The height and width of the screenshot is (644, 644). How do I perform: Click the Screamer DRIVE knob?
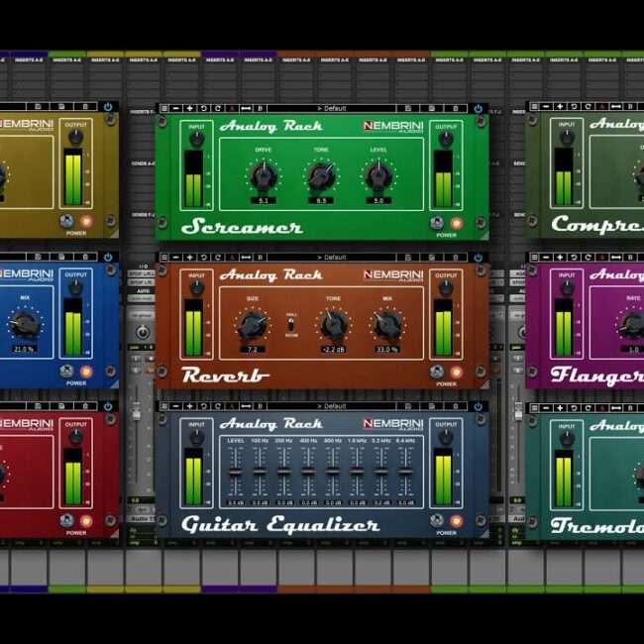(x=264, y=177)
